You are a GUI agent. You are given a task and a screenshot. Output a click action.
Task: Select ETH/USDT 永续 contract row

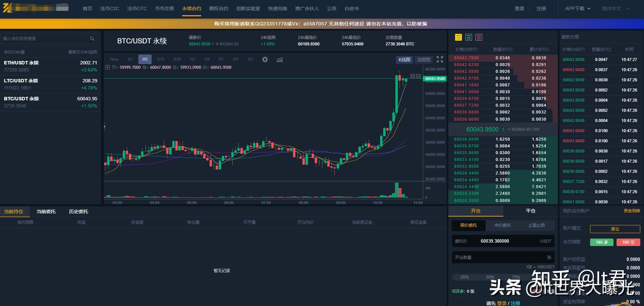(x=51, y=66)
